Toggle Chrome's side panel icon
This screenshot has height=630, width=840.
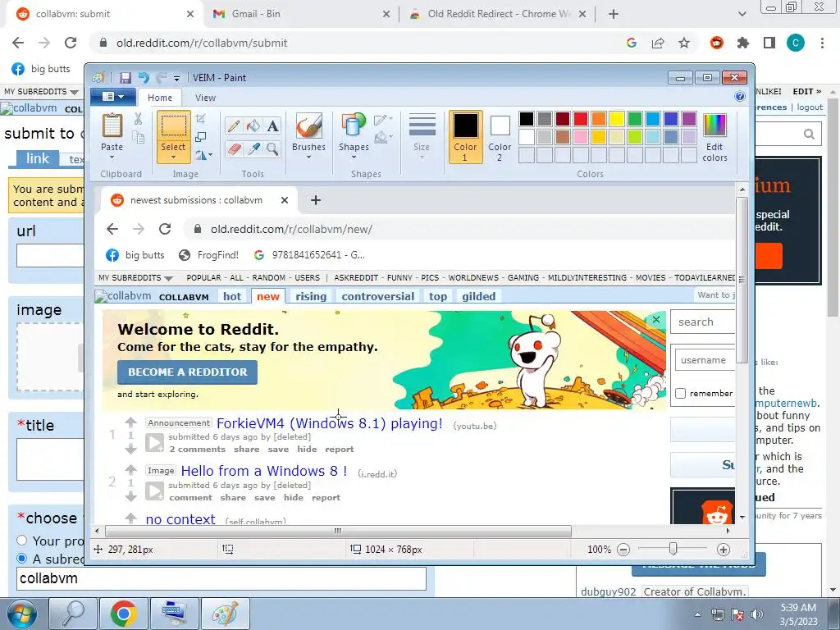(769, 43)
